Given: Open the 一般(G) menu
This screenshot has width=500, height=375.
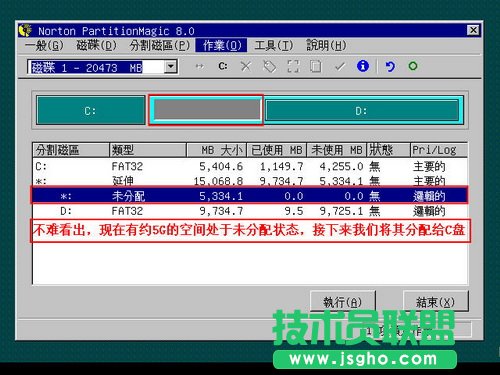Looking at the screenshot, I should click(44, 45).
